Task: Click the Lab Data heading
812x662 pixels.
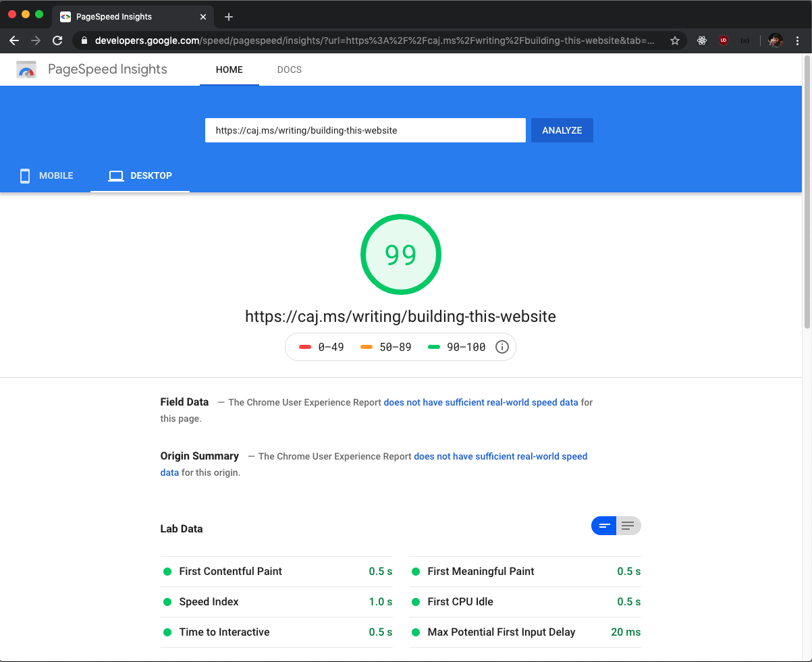Action: 182,529
